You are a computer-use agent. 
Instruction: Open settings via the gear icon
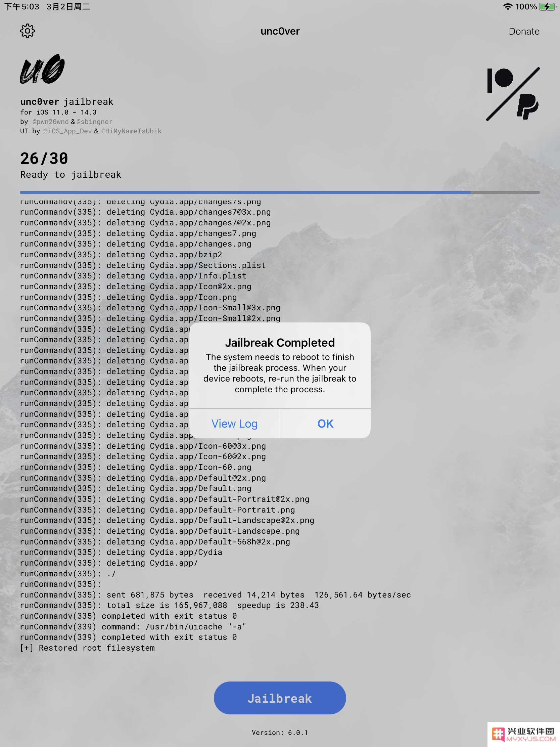[27, 31]
